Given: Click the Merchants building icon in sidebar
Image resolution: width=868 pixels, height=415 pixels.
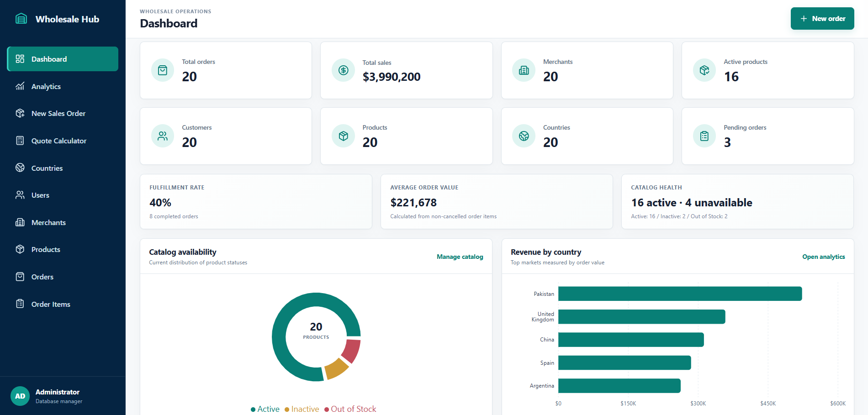Looking at the screenshot, I should pos(20,222).
